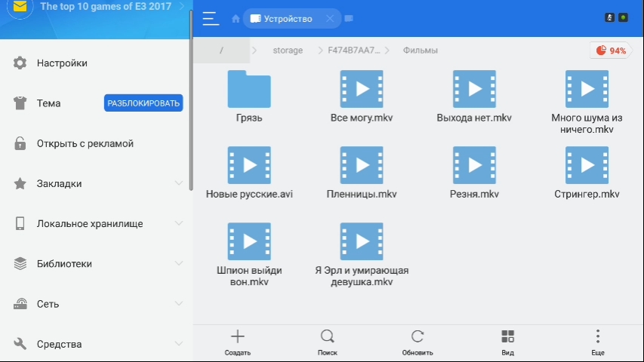This screenshot has width=644, height=362.
Task: Click the home icon beside the Устройство tab
Action: (x=236, y=19)
